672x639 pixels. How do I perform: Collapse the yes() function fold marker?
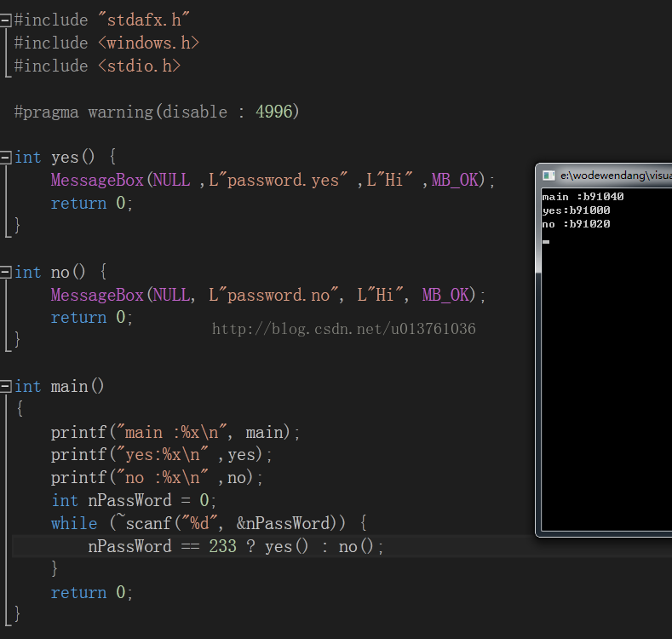(x=5, y=158)
